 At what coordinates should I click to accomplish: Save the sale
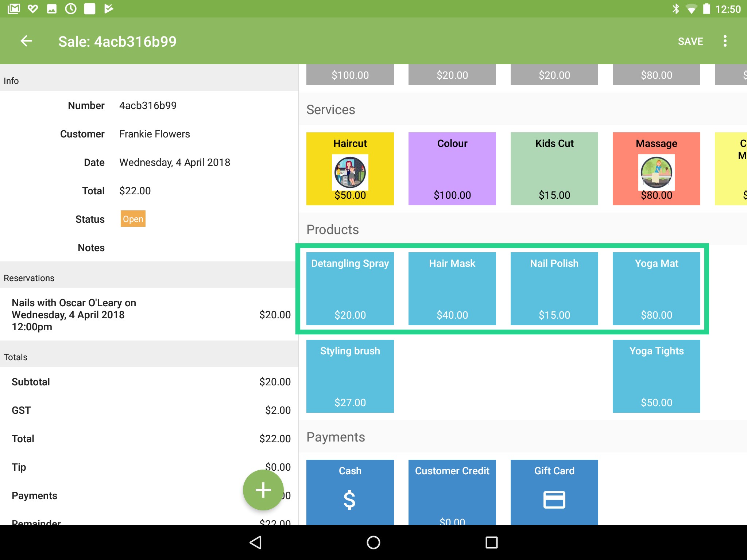point(690,41)
